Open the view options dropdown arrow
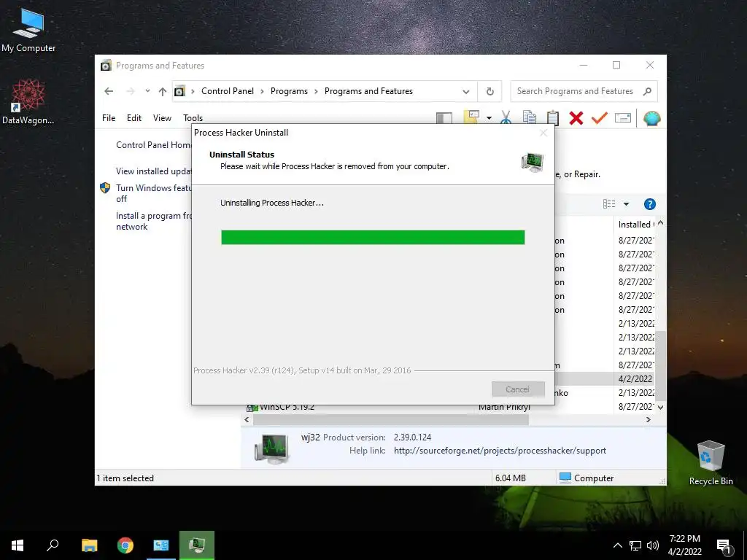Image resolution: width=747 pixels, height=560 pixels. click(626, 204)
